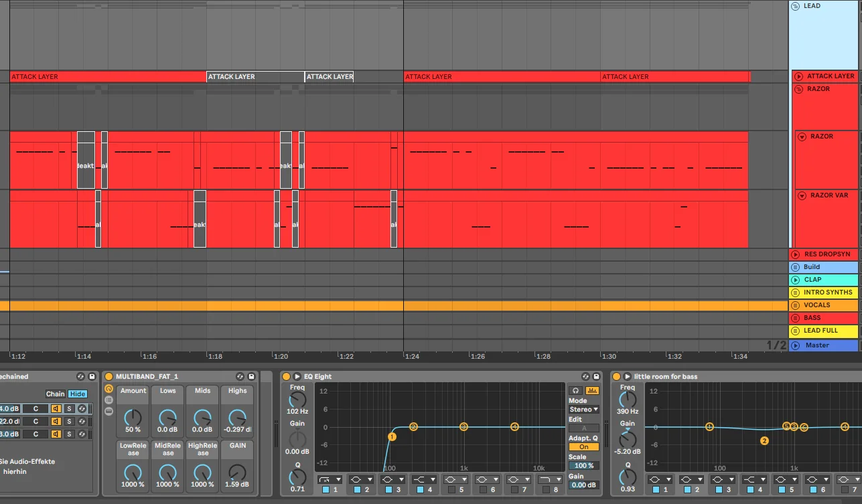Unfold EQ Eight expanded display view

tap(297, 377)
